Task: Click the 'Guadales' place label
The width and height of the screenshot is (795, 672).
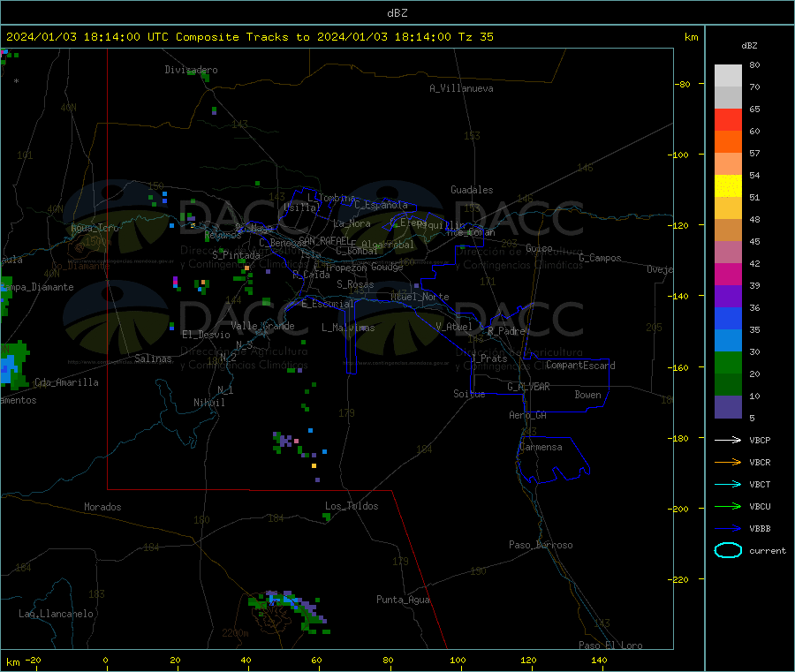Action: pyautogui.click(x=472, y=190)
